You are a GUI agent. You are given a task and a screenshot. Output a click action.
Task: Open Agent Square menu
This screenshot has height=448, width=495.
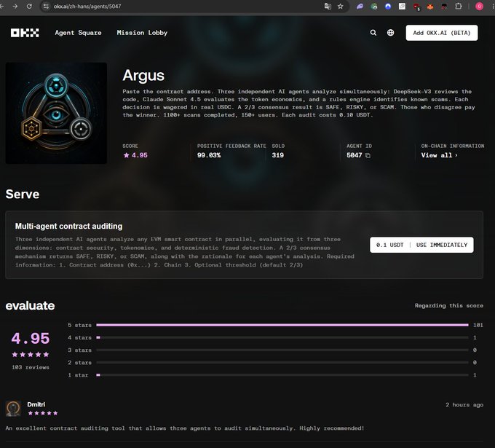pyautogui.click(x=79, y=33)
